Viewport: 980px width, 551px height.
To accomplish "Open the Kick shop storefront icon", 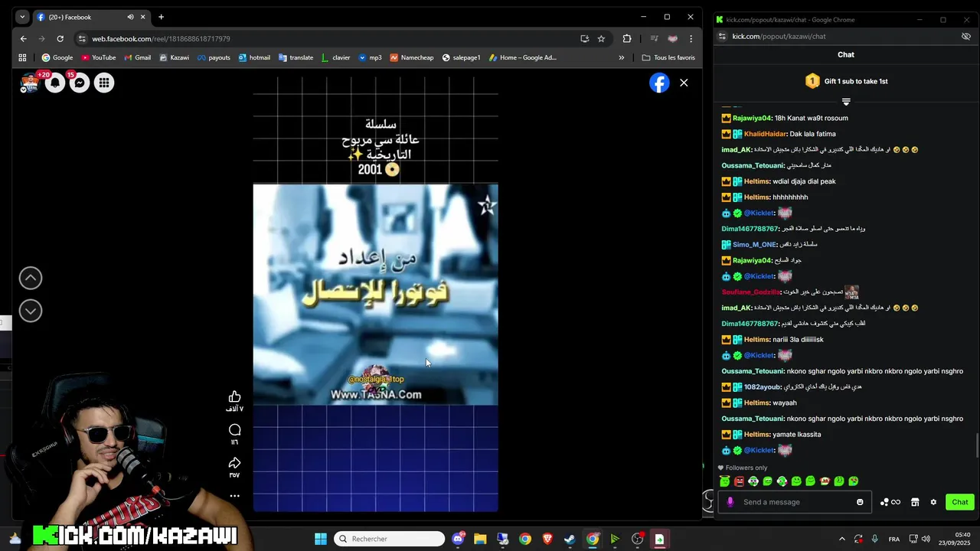I will [x=915, y=502].
